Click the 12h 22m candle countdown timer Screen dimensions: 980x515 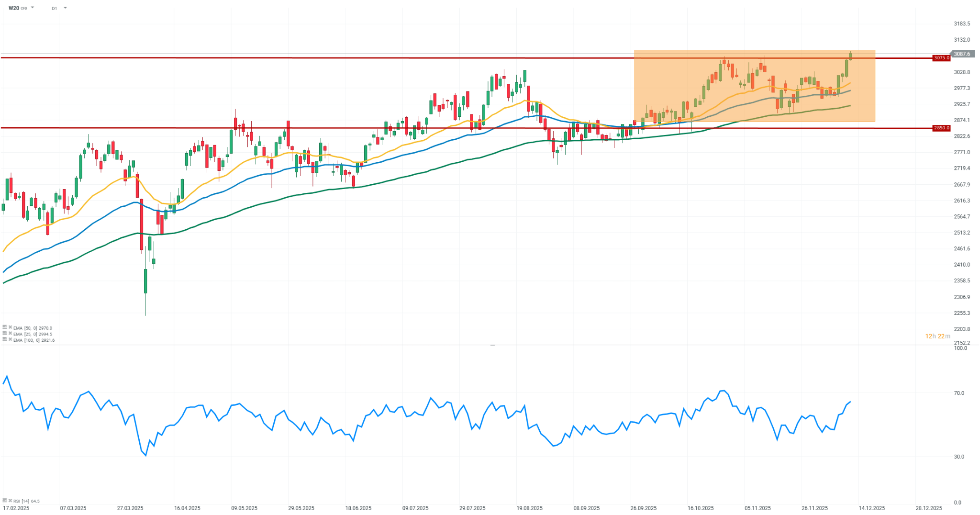[x=937, y=336]
